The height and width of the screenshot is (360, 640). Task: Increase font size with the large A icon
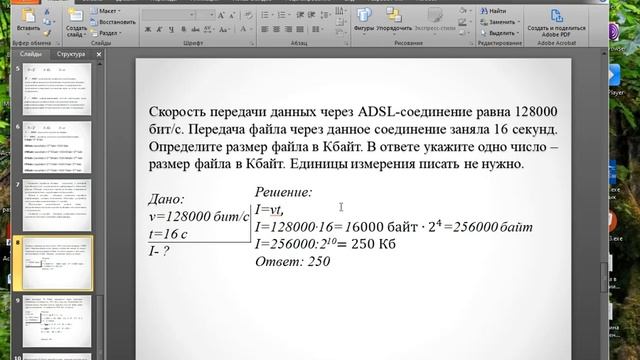click(221, 16)
